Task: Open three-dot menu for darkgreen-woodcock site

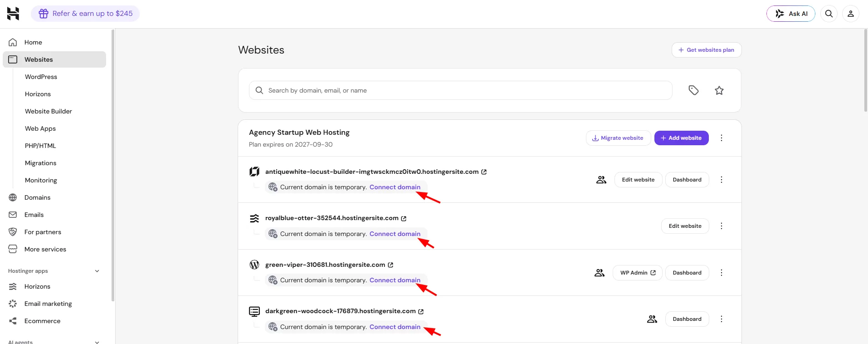Action: 722,319
